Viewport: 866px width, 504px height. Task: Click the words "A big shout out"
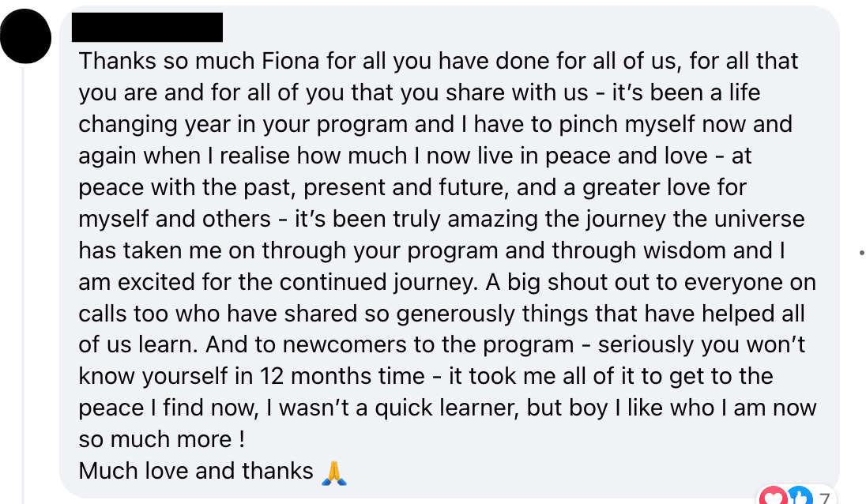coord(556,282)
